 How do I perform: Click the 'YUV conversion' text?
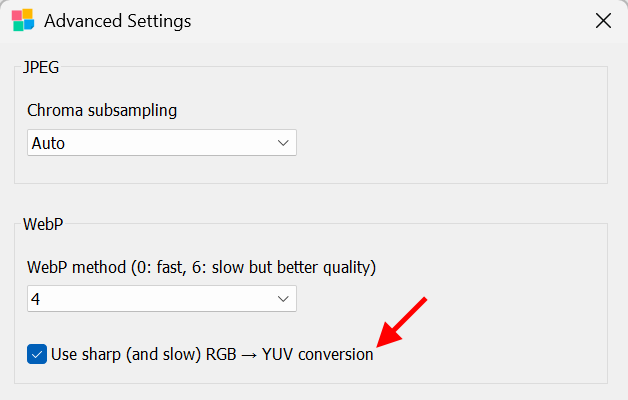[x=318, y=354]
